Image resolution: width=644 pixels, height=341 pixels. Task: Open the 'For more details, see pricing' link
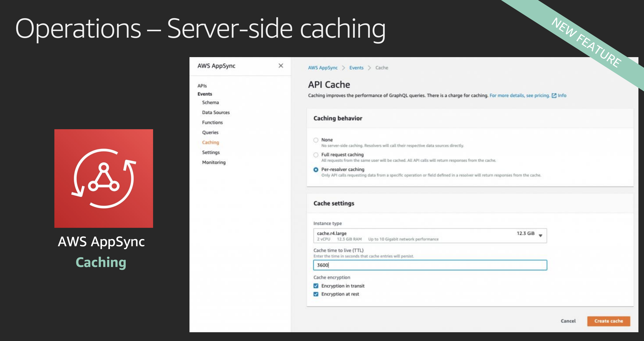520,95
